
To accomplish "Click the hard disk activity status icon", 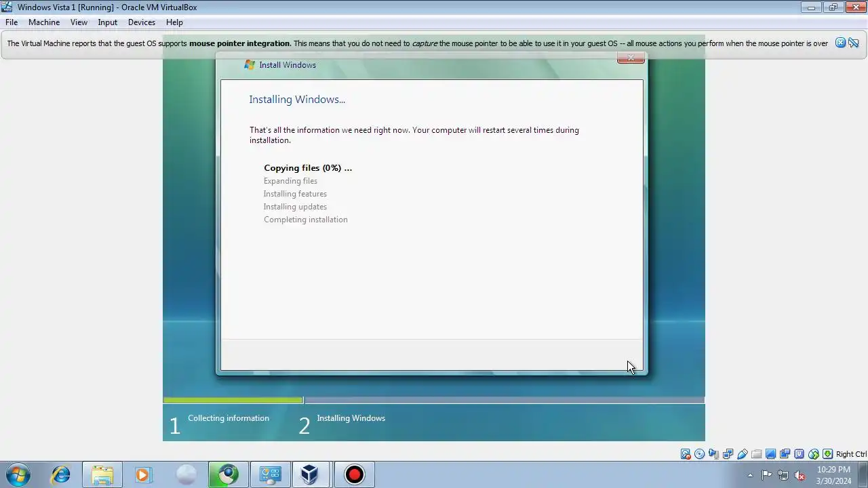I will [686, 454].
